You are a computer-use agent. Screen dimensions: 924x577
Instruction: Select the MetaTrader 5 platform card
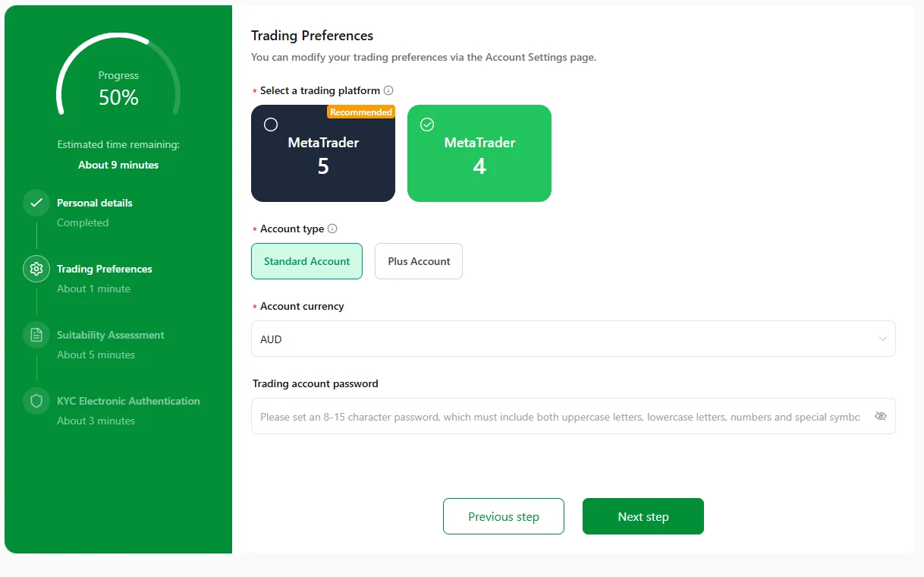coord(323,153)
